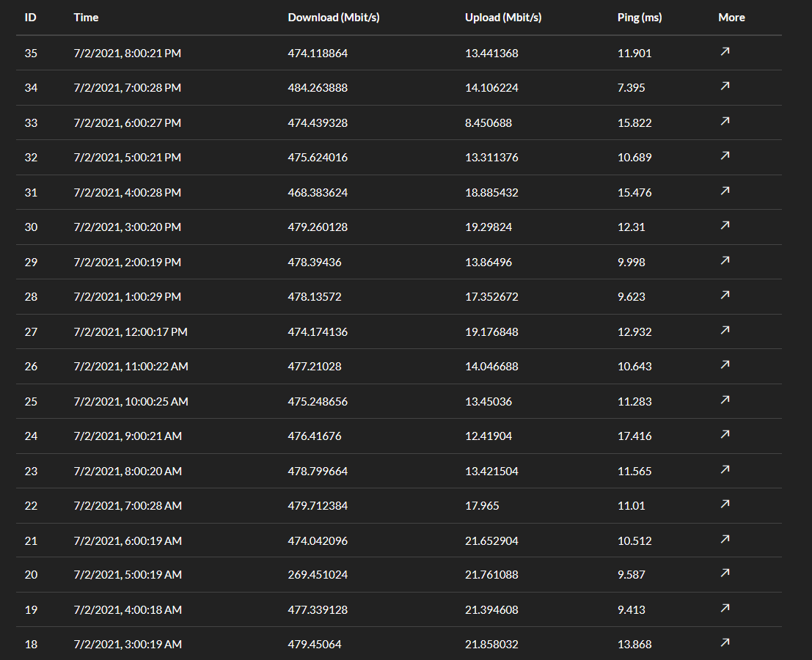Open more details arrow for test ID 20

(x=725, y=573)
